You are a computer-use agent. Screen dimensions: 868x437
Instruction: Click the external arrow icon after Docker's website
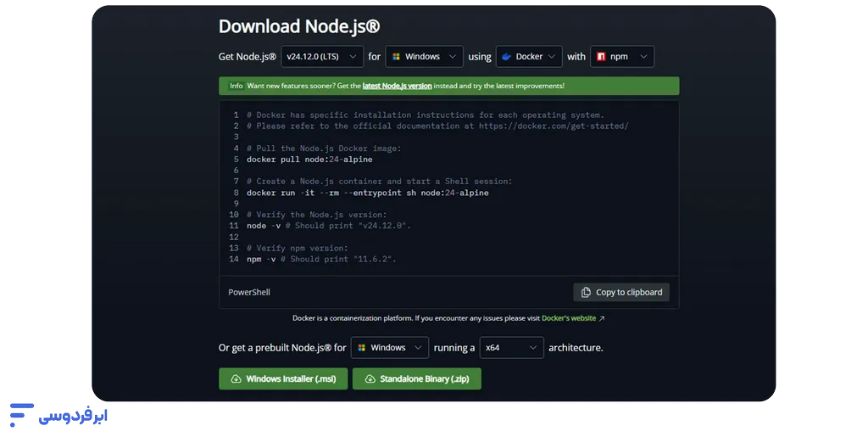pyautogui.click(x=602, y=318)
